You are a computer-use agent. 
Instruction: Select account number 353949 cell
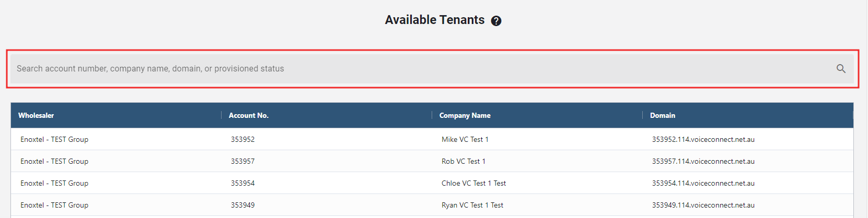point(243,205)
